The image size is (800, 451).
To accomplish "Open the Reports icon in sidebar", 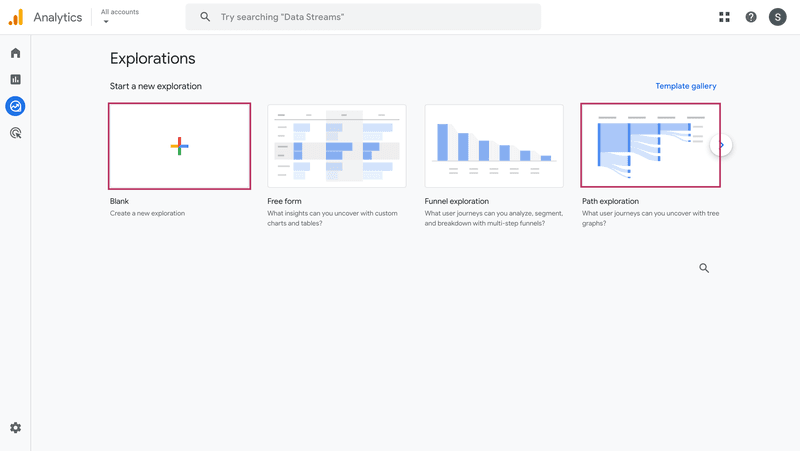I will point(15,80).
